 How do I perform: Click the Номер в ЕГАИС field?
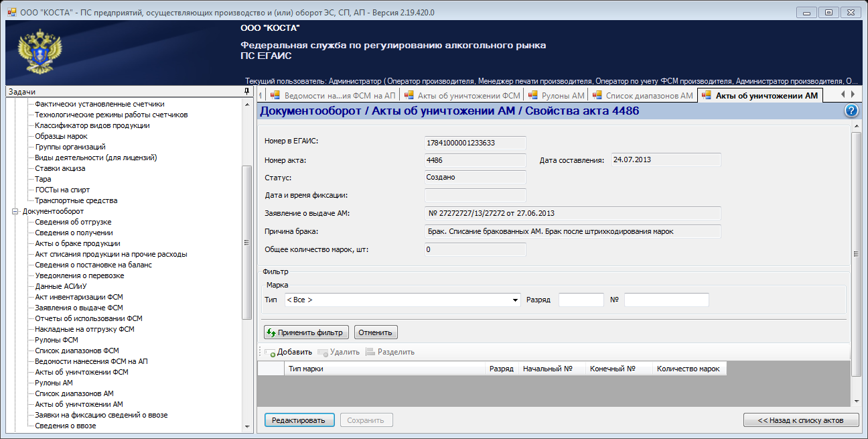[476, 142]
